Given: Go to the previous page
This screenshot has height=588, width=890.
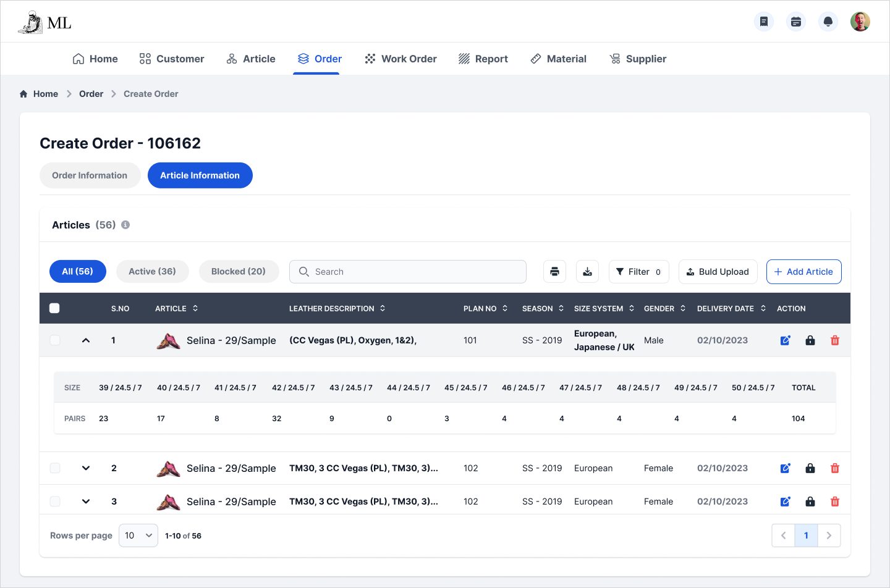Looking at the screenshot, I should tap(783, 535).
